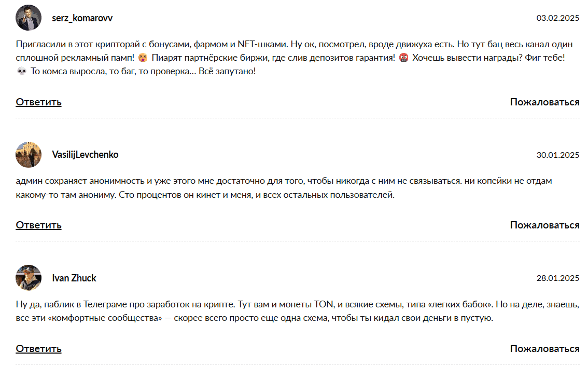Viewport: 588px width, 365px height.
Task: Click Ответить below Ivan Zhuck's comment
Action: click(38, 348)
